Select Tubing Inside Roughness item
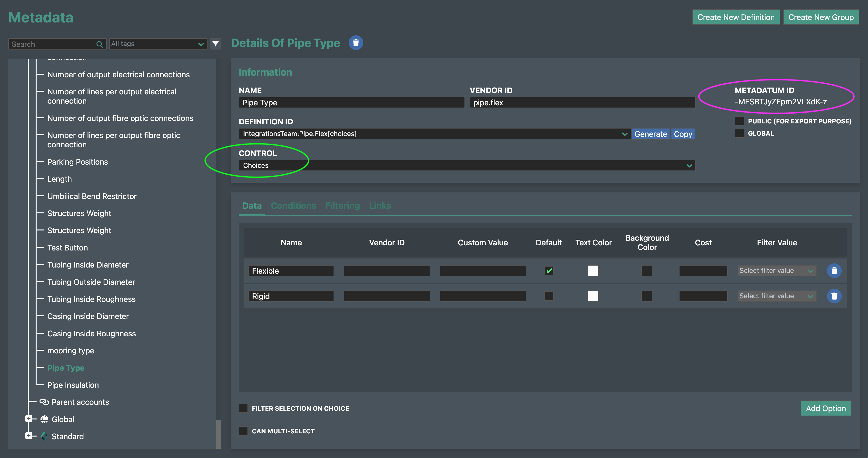This screenshot has height=458, width=868. coord(91,299)
